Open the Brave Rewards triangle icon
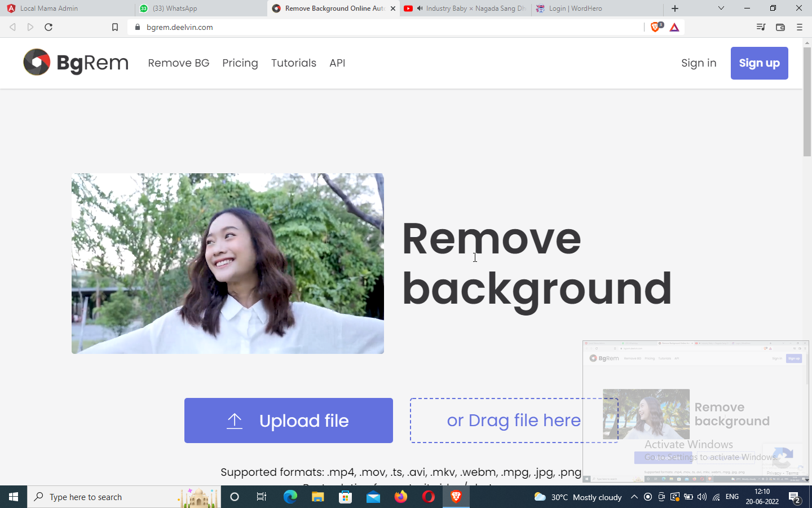This screenshot has width=812, height=508. 674,27
